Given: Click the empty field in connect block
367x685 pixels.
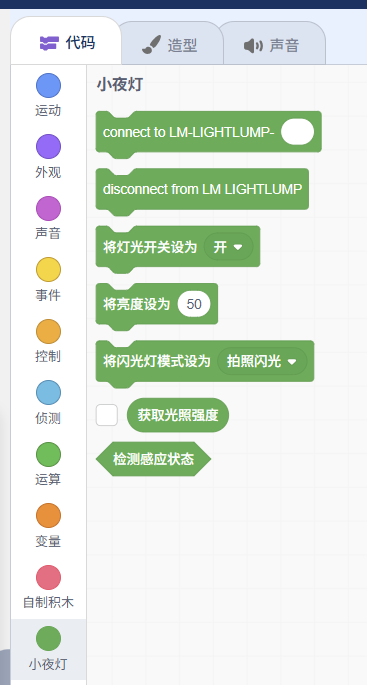Looking at the screenshot, I should point(298,132).
